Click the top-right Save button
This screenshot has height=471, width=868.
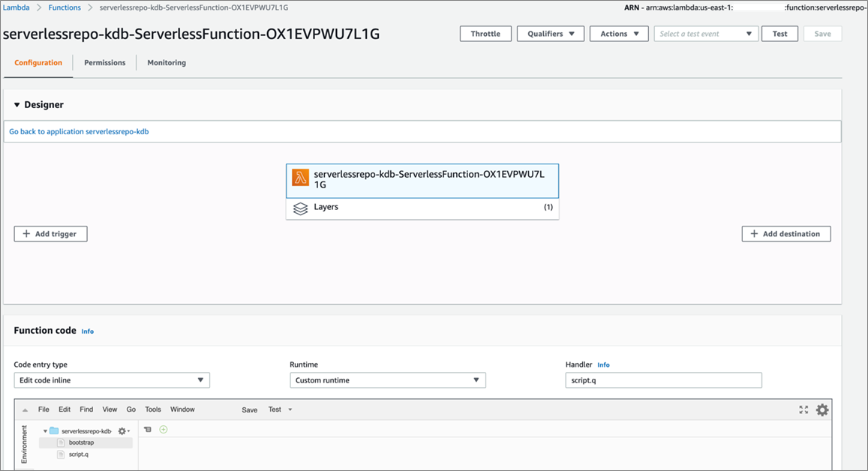coord(822,34)
